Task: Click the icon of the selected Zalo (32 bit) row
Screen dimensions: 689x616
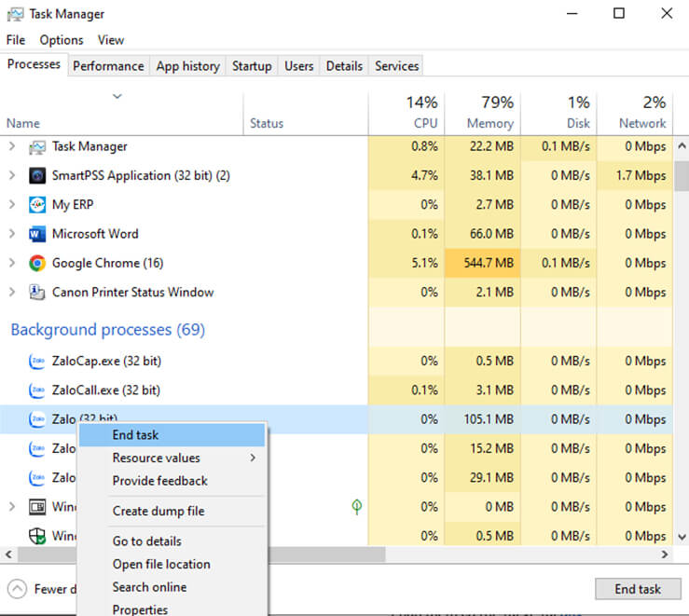Action: [37, 419]
